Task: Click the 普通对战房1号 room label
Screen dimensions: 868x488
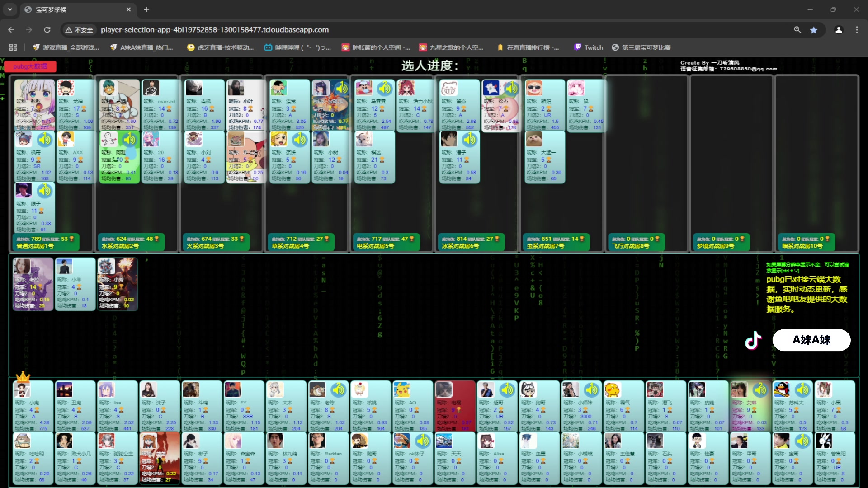Action: point(45,242)
